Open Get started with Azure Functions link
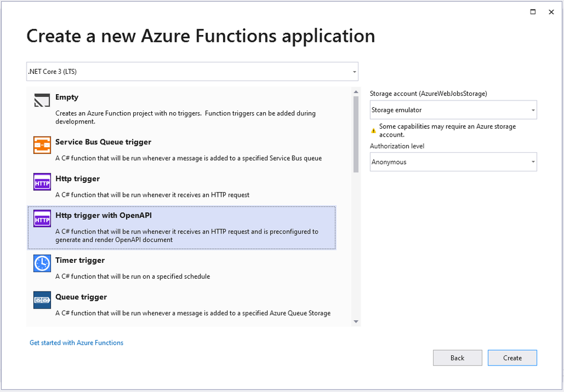This screenshot has height=392, width=564. tap(76, 342)
